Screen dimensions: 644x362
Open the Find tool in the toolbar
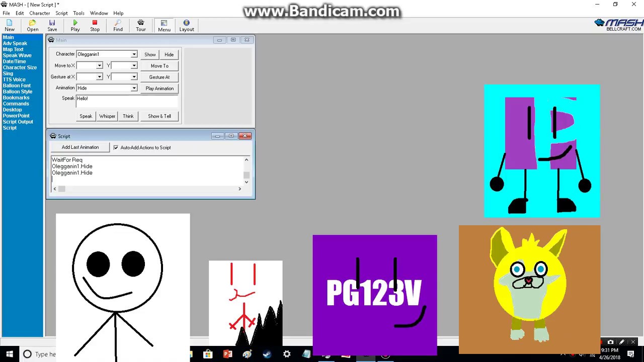click(118, 26)
